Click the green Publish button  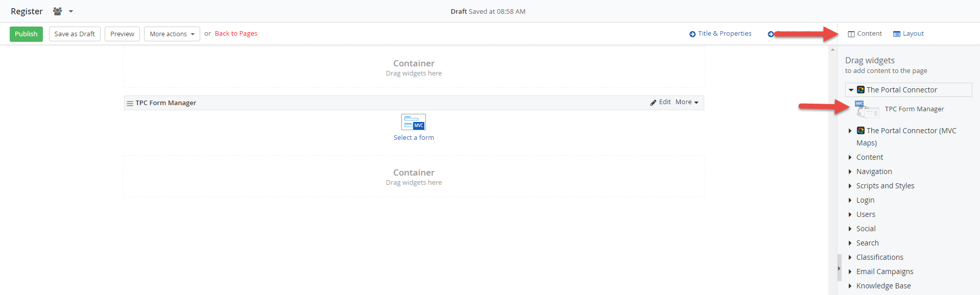[x=26, y=34]
